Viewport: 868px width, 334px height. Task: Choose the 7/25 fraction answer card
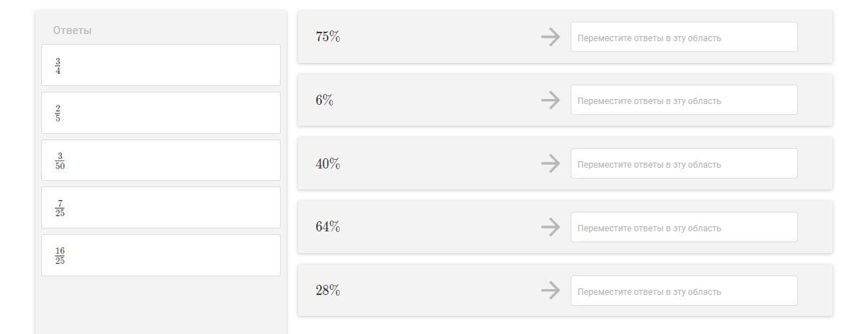coord(161,207)
